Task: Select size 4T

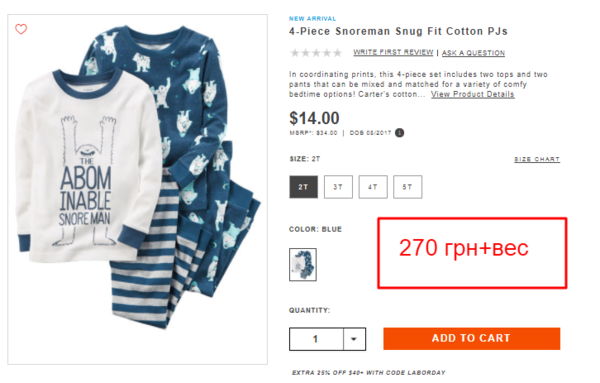Action: click(373, 187)
